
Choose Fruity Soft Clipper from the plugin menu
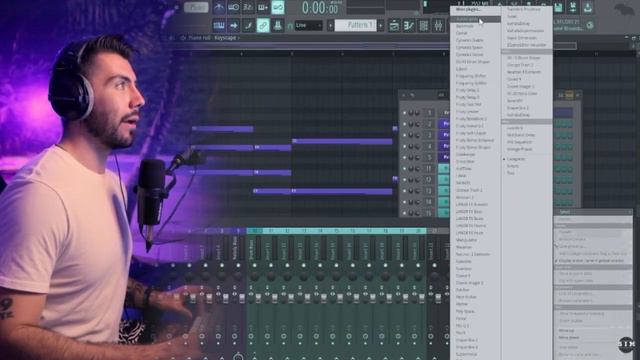point(471,133)
